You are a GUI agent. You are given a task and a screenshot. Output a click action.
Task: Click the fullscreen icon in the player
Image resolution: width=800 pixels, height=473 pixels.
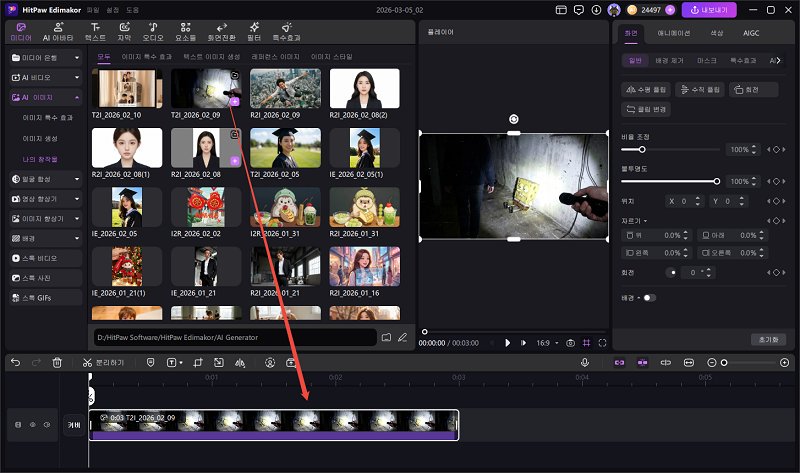(602, 342)
